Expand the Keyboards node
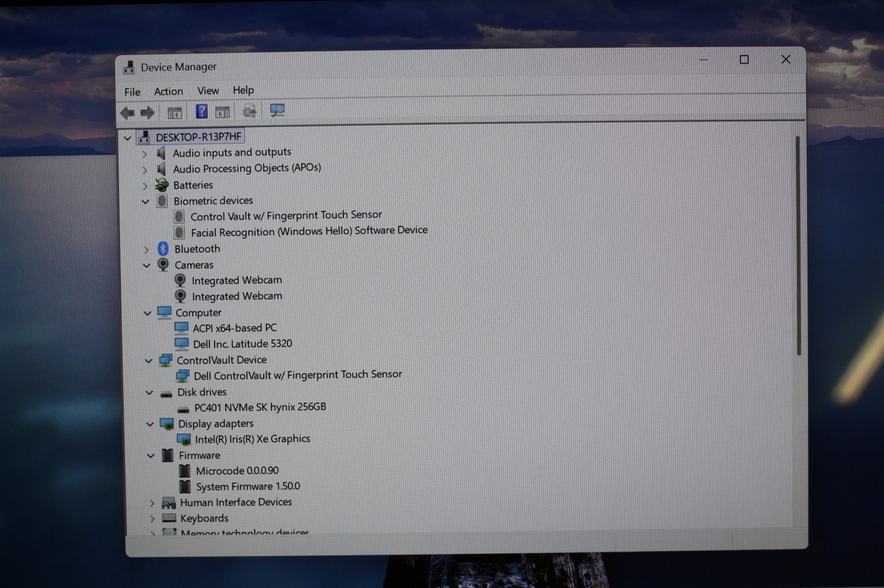 153,519
